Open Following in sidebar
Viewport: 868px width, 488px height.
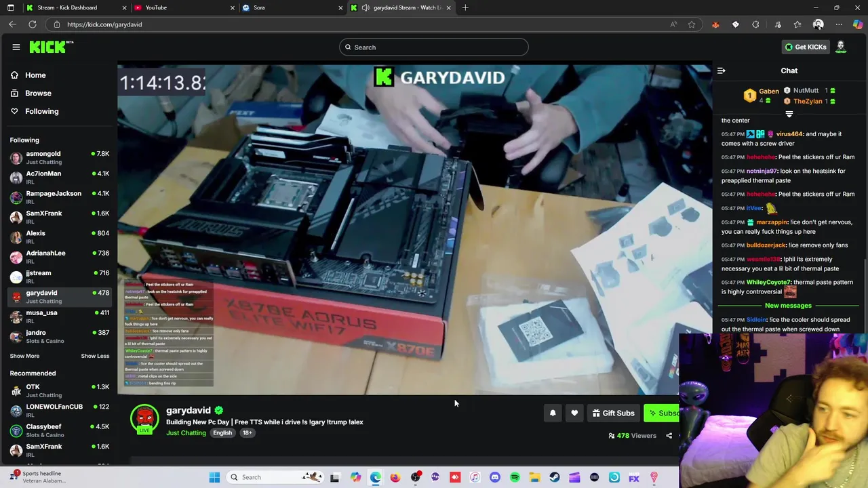[41, 111]
